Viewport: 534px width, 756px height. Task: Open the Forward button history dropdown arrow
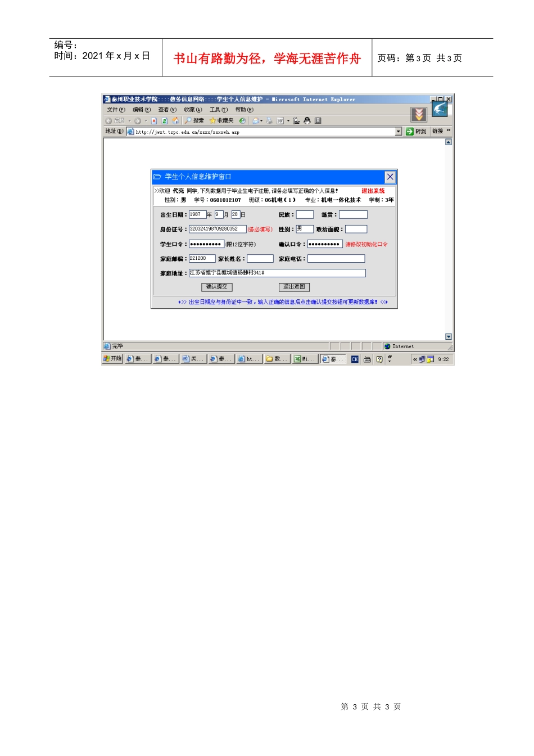tap(146, 121)
